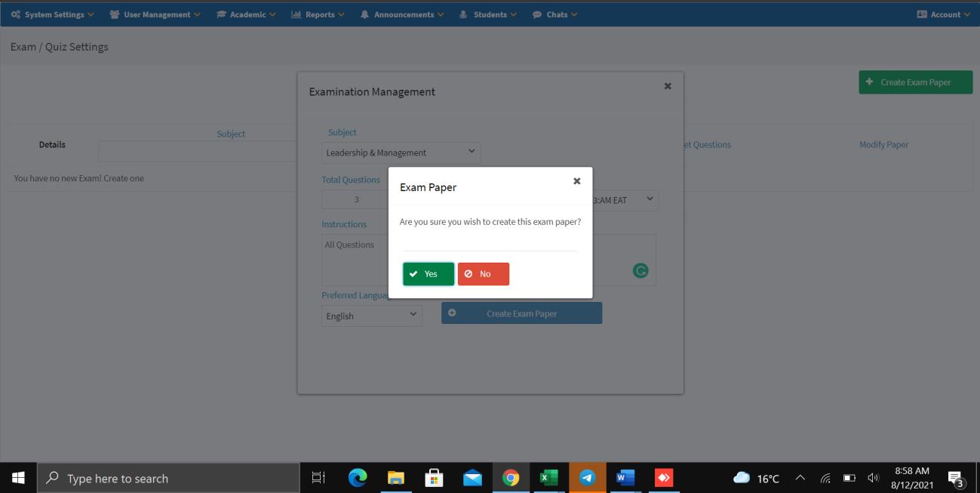Click the Grammarly icon in Instructions box
The image size is (980, 493).
point(640,270)
